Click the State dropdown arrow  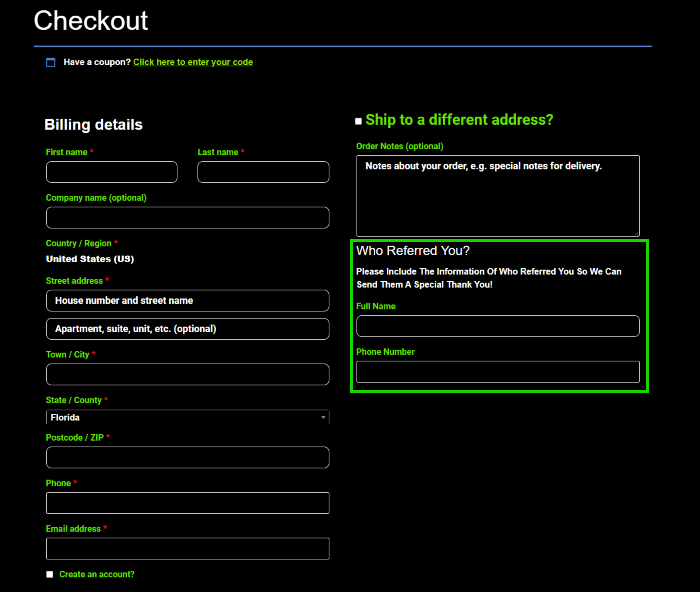(323, 417)
